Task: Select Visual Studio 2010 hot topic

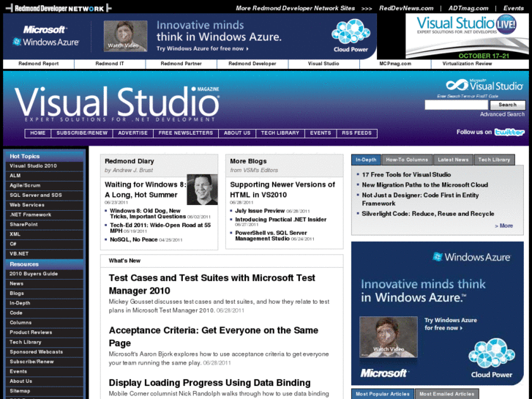Action: [45, 166]
